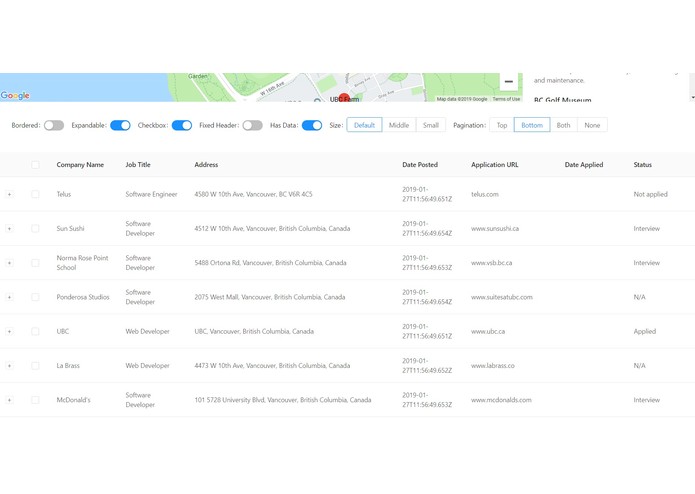Image resolution: width=695 pixels, height=494 pixels.
Task: Click the Company Name column header
Action: [80, 164]
